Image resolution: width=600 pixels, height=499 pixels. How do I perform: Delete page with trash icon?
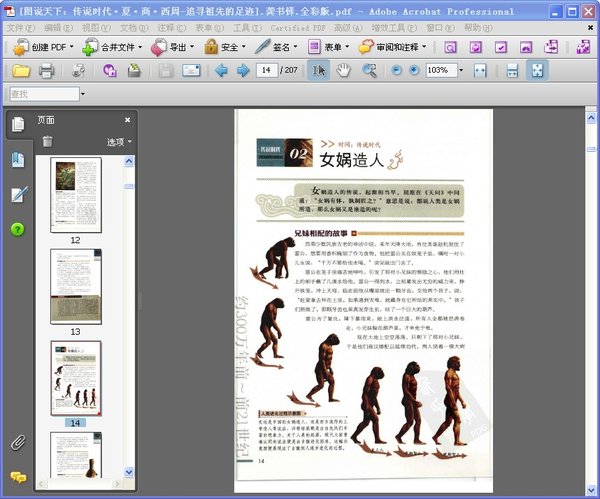[47, 142]
